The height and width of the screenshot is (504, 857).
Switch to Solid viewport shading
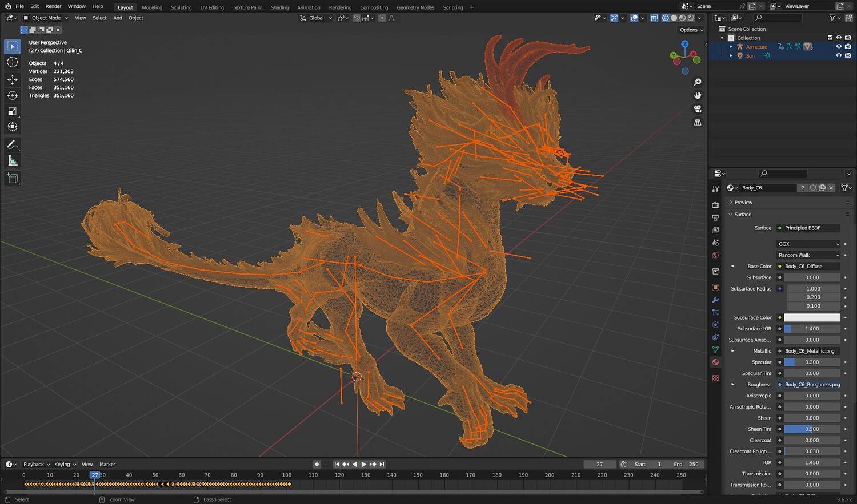coord(674,18)
